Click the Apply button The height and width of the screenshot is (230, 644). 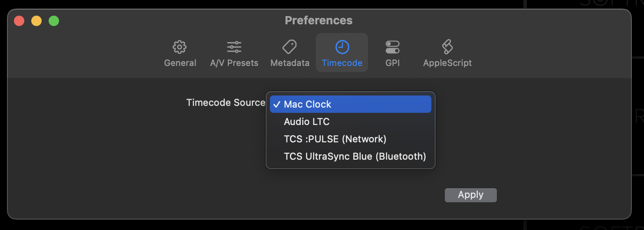pos(471,195)
